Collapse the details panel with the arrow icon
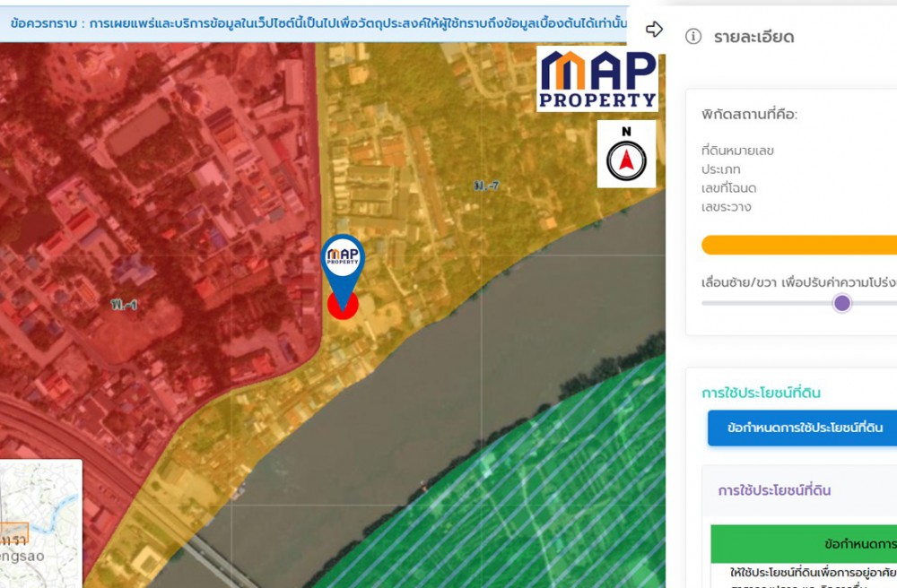The width and height of the screenshot is (897, 588). pos(654,30)
